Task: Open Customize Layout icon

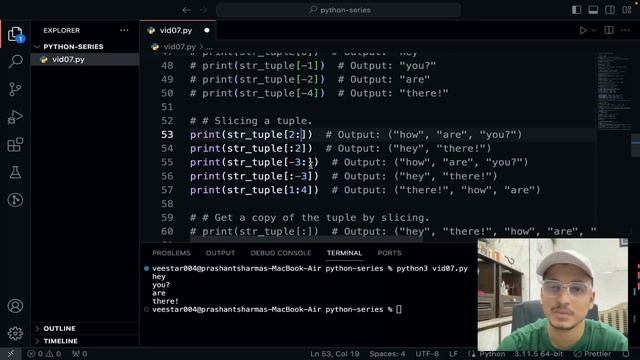Action: point(627,10)
